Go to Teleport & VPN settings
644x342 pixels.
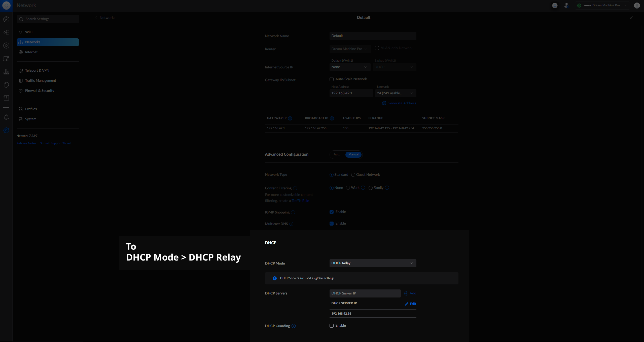[x=37, y=70]
